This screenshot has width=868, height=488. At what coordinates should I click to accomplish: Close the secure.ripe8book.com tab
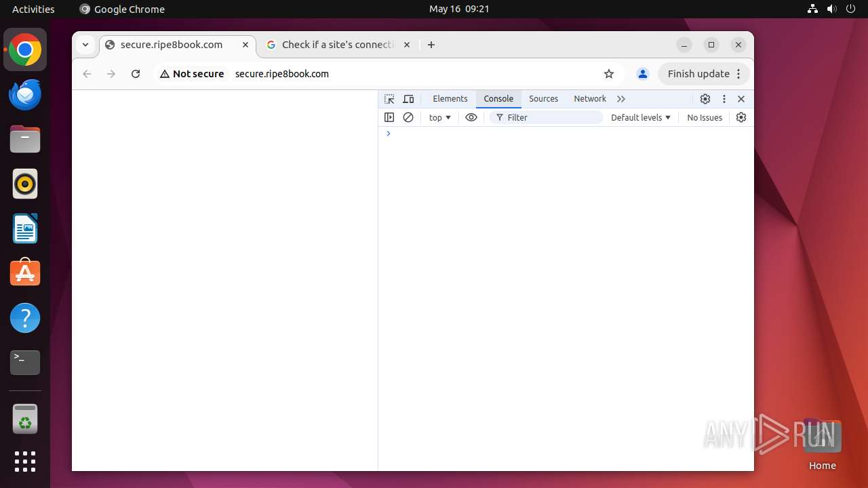(245, 45)
